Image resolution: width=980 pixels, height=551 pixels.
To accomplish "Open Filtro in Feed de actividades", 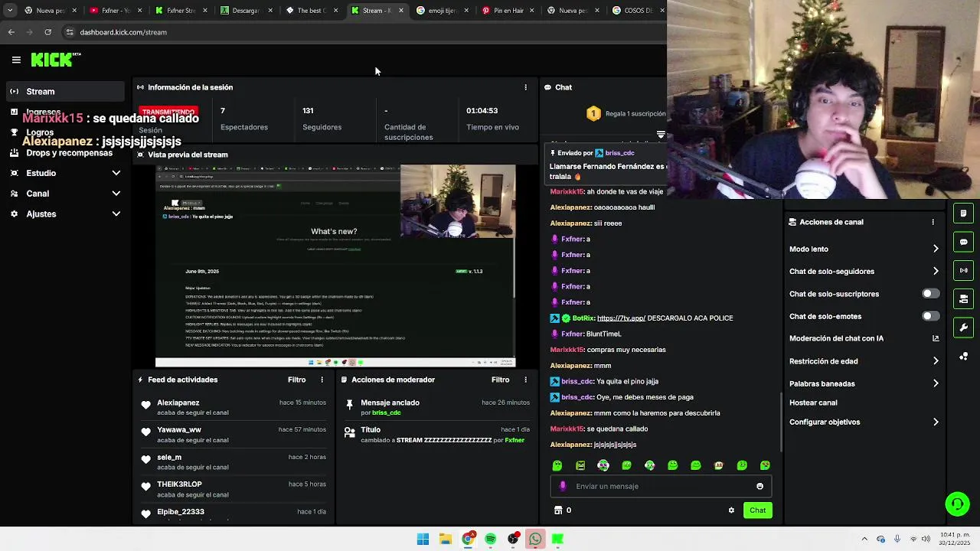I will pyautogui.click(x=296, y=380).
